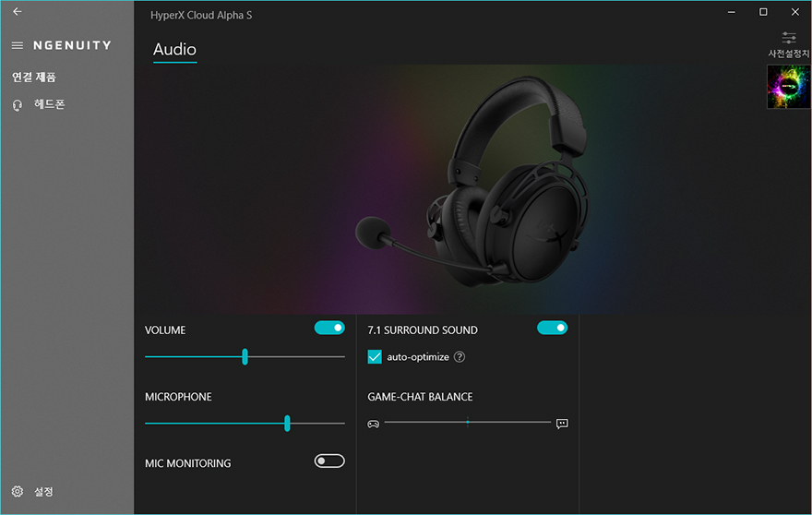
Task: Select the rainbow preset thumbnail
Action: point(788,87)
